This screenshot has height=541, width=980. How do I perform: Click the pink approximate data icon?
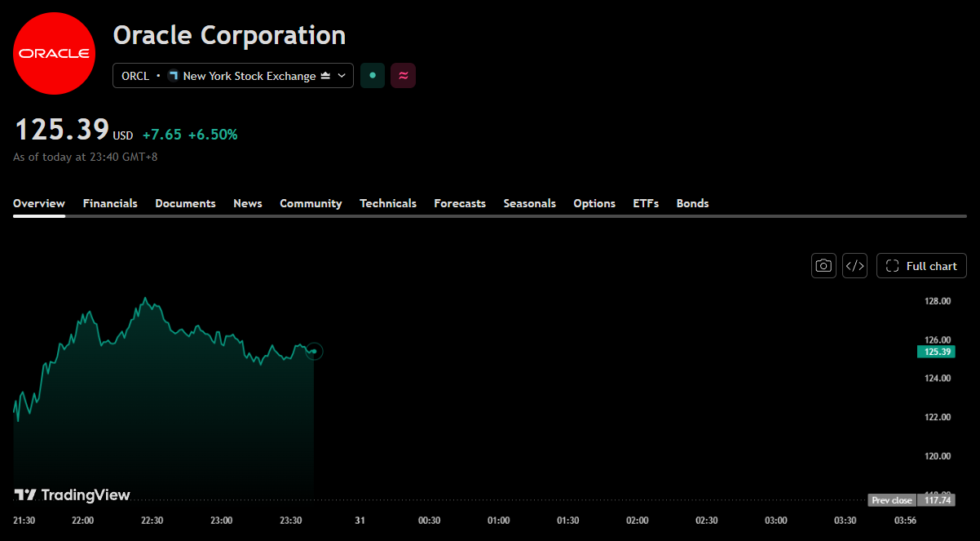(403, 76)
